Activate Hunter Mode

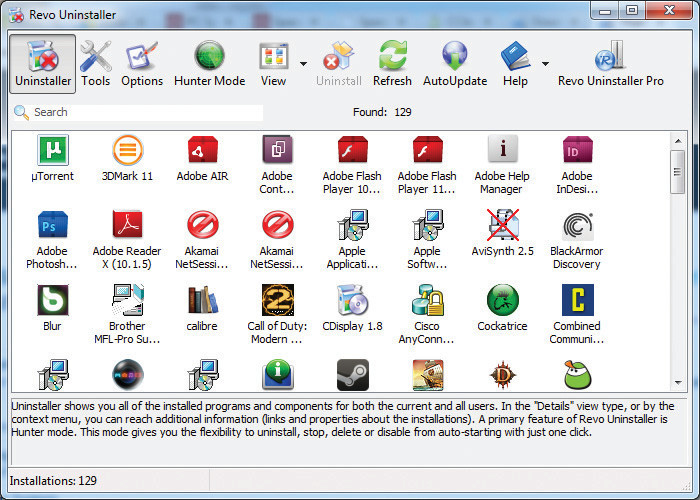(x=209, y=63)
